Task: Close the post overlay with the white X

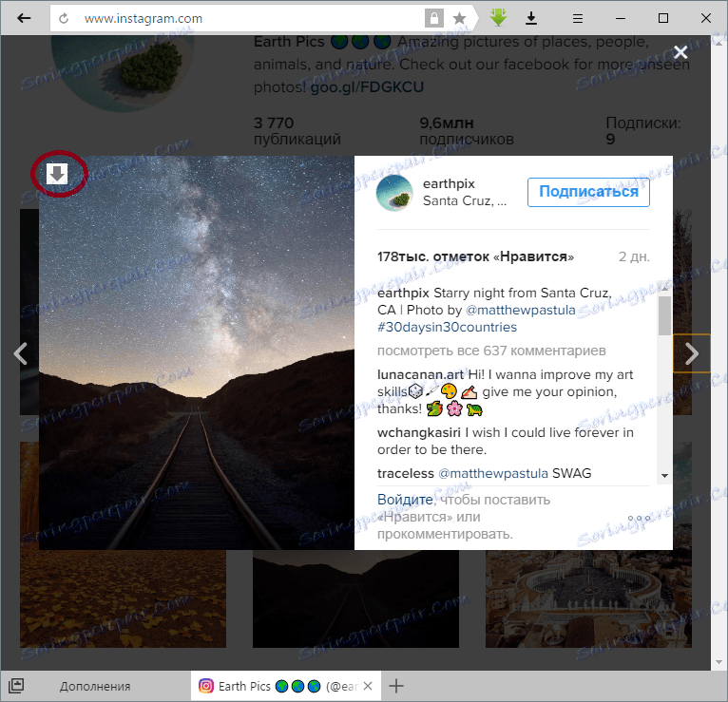Action: coord(680,52)
